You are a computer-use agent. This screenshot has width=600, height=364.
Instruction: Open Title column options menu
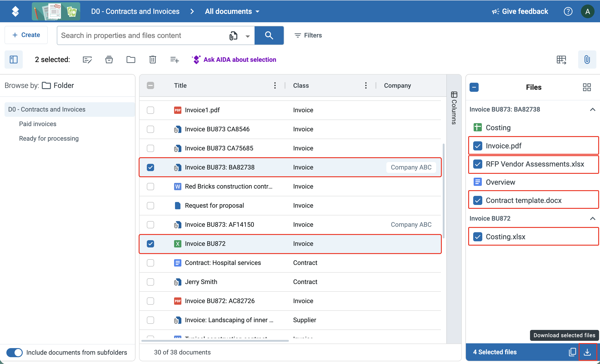pos(275,85)
